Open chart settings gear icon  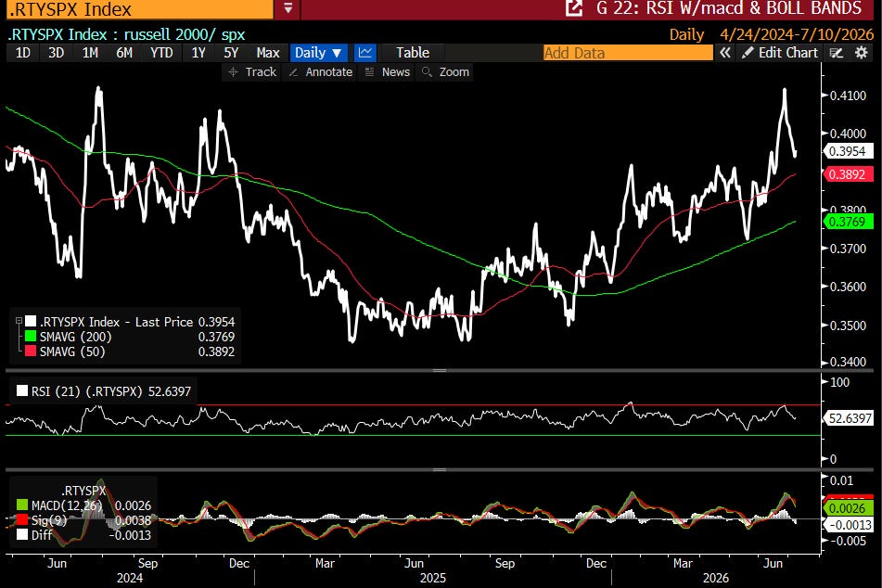[x=862, y=53]
